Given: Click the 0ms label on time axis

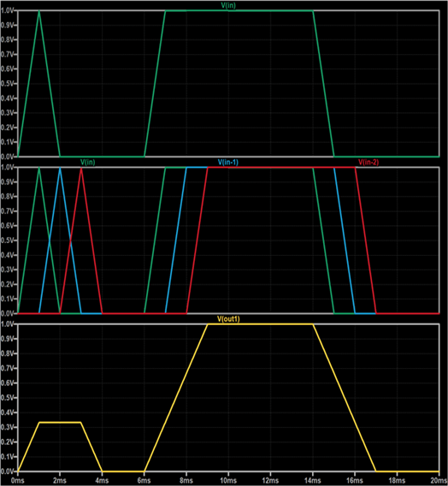Looking at the screenshot, I should point(18,480).
